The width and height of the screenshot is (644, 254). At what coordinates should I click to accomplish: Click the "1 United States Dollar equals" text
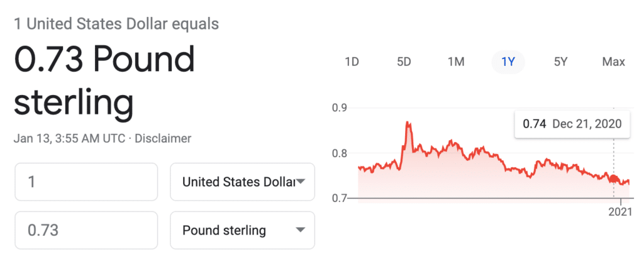click(x=116, y=25)
